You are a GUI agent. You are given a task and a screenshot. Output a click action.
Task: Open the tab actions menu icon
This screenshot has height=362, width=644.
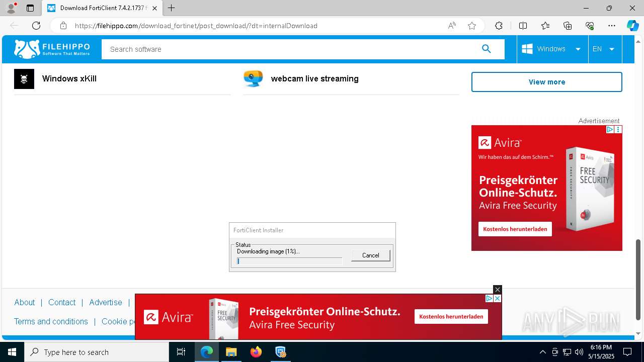pos(30,8)
